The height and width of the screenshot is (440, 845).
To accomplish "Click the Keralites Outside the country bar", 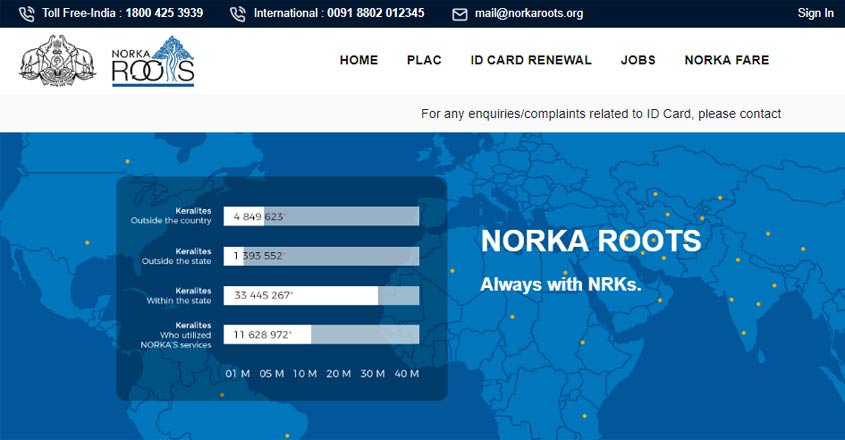I will [321, 216].
